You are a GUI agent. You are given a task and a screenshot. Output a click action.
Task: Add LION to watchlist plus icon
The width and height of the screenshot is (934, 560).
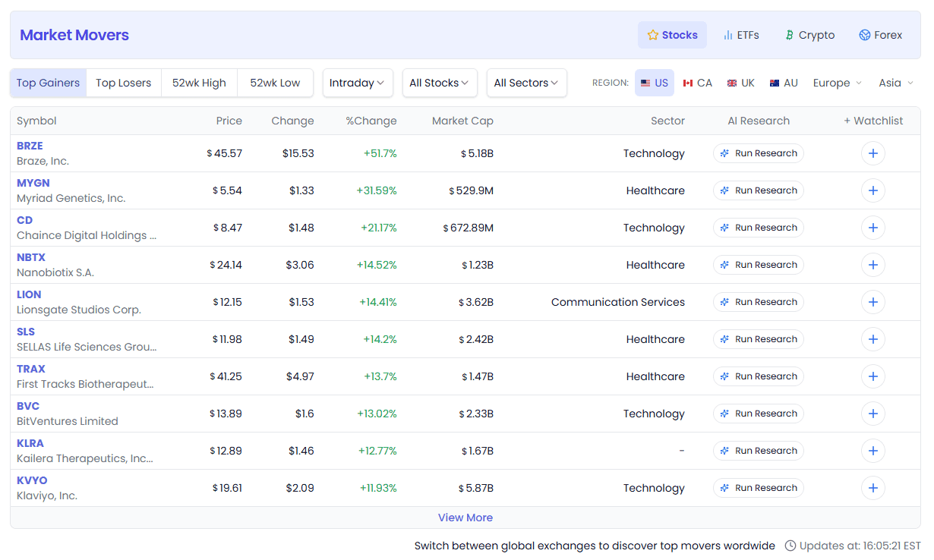click(872, 302)
